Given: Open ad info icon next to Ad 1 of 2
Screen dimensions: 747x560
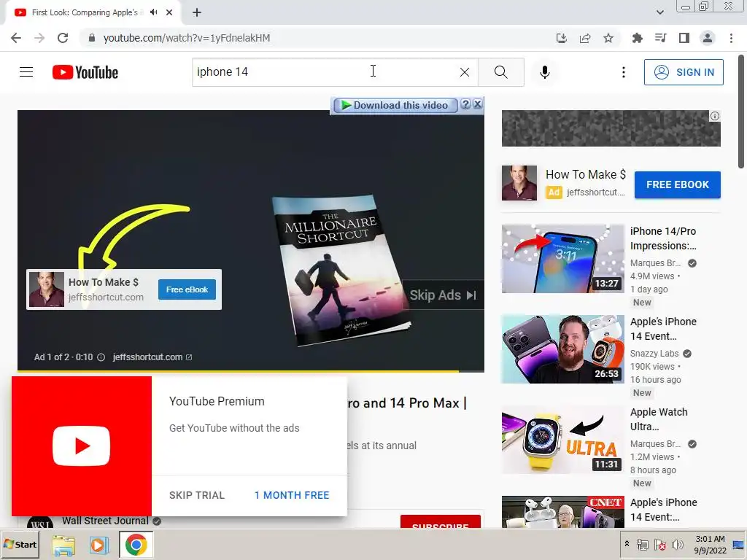Looking at the screenshot, I should pyautogui.click(x=101, y=357).
